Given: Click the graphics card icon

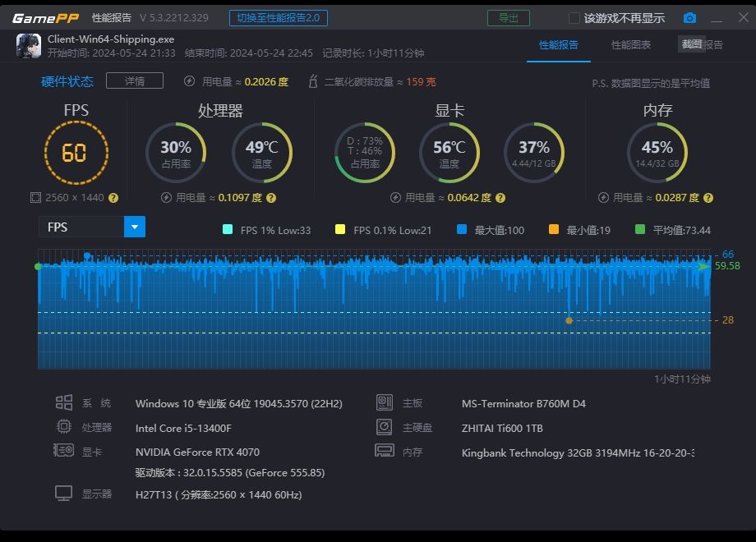Looking at the screenshot, I should pyautogui.click(x=63, y=451).
